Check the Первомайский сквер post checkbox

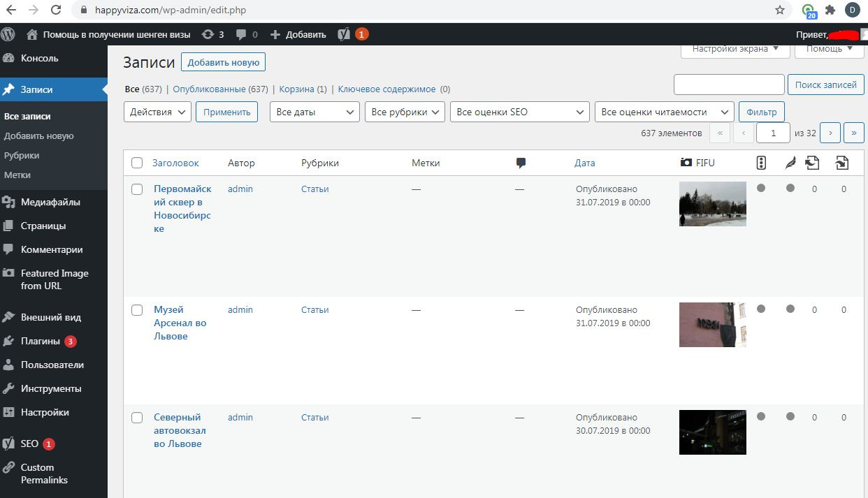(x=137, y=189)
